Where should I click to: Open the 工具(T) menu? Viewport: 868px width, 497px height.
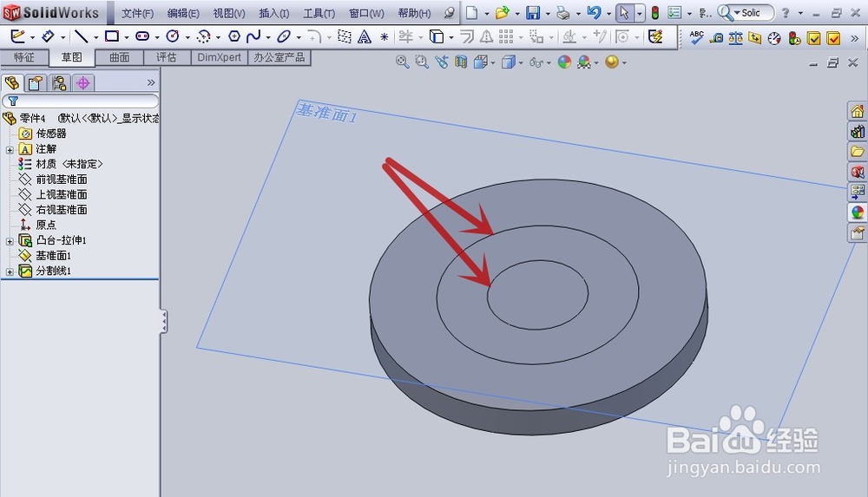pos(319,13)
